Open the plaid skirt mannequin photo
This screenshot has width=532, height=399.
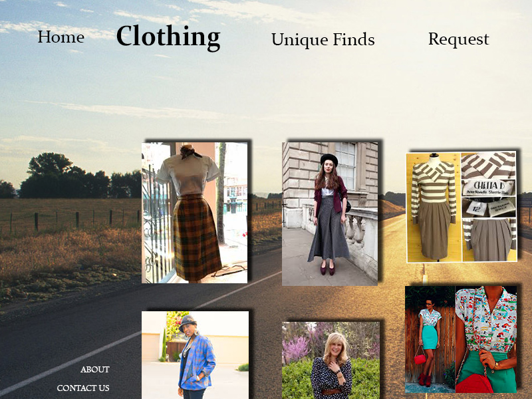click(194, 213)
